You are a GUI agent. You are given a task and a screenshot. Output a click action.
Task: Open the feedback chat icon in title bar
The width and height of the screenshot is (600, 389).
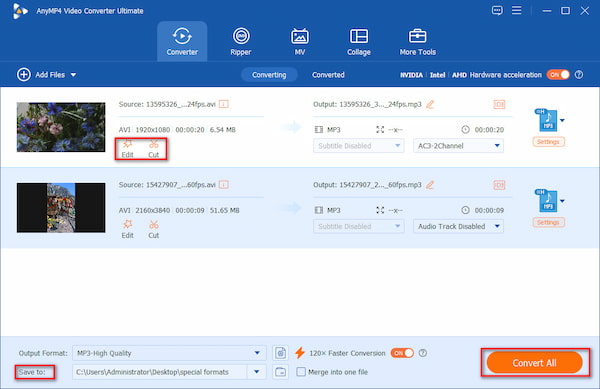point(497,10)
